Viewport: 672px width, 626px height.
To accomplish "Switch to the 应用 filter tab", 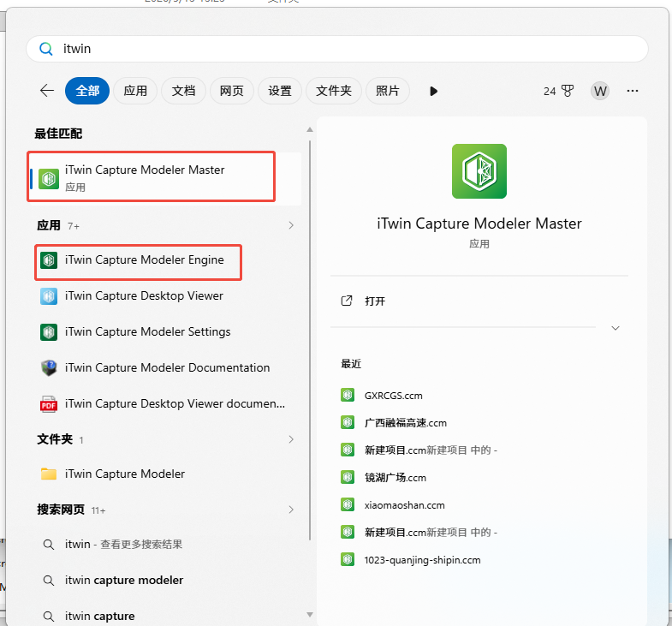I will click(135, 91).
